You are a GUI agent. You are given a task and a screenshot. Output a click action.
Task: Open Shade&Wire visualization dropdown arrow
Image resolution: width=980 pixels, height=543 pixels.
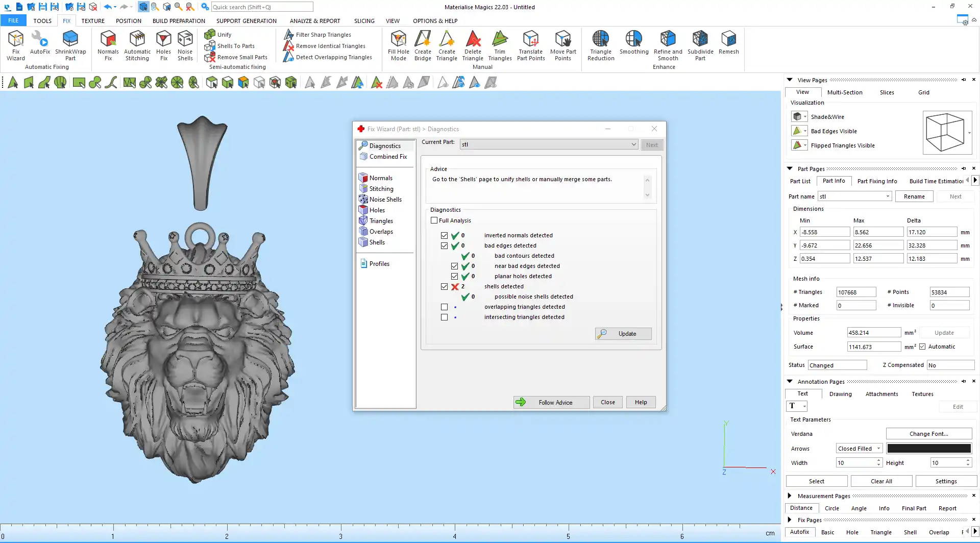(x=805, y=117)
